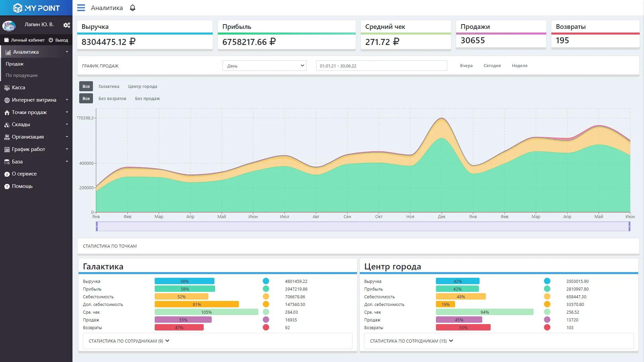Click the December peak on sales chart
Screen dimensions: 644x362
point(442,118)
